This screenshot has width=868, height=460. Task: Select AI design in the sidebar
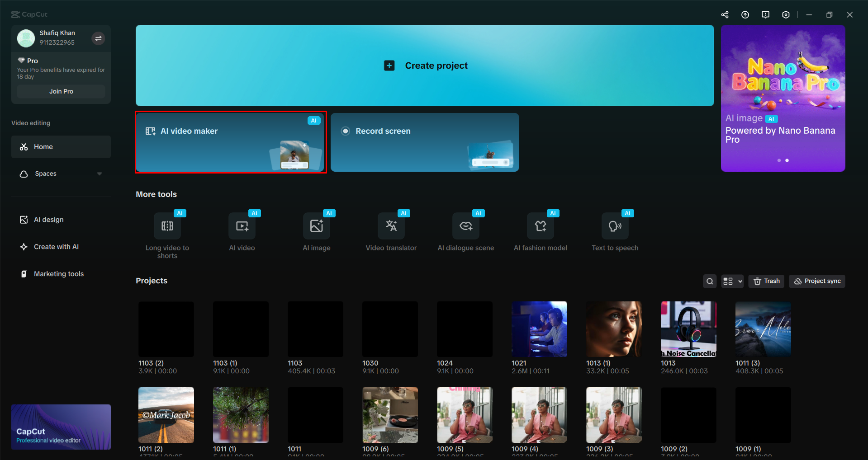48,219
